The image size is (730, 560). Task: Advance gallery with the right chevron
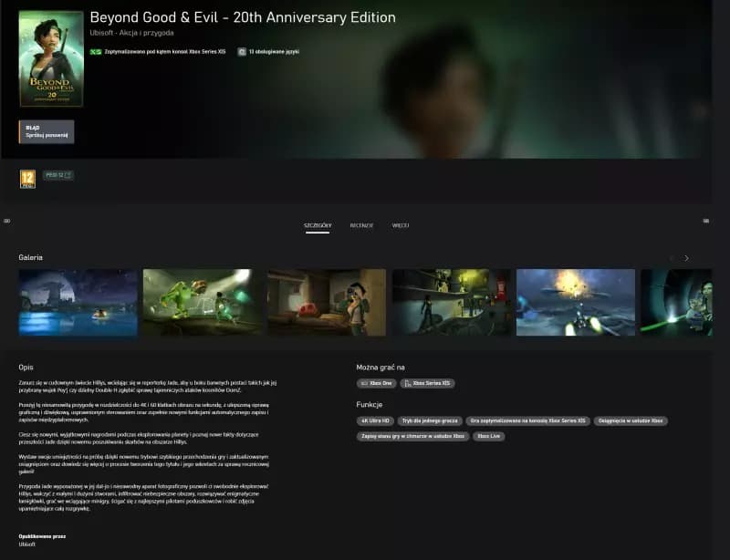tap(687, 258)
